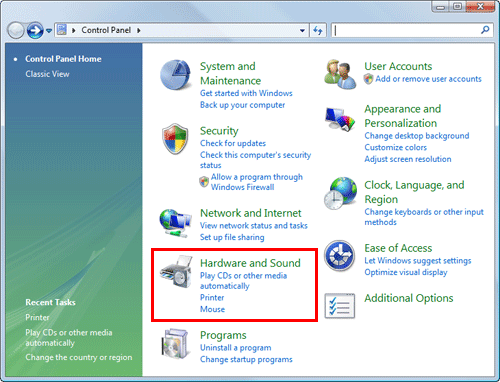Open the Network and Internet globe icon
Viewport: 500px width, 382px height.
coord(175,223)
